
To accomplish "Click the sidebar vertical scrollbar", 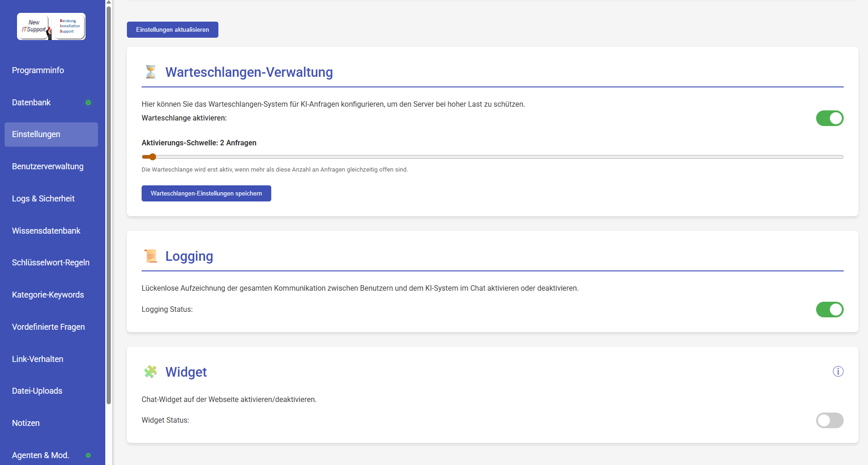I will tap(109, 202).
